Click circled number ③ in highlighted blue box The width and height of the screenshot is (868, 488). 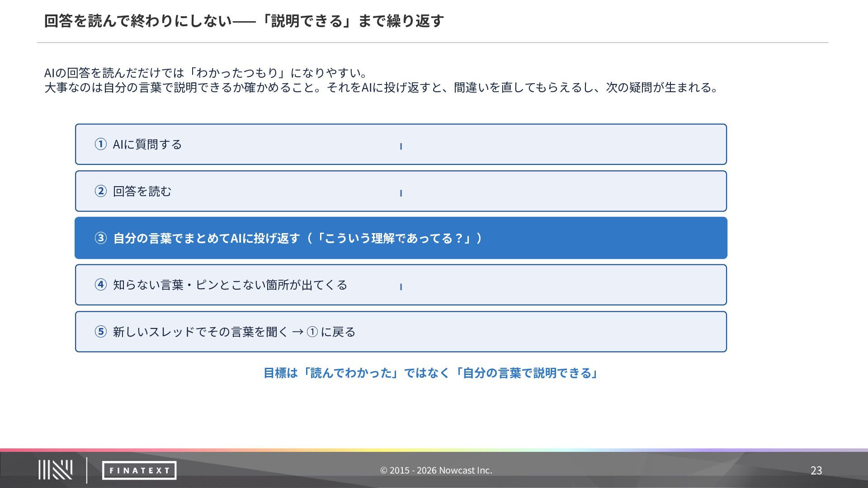pyautogui.click(x=100, y=238)
